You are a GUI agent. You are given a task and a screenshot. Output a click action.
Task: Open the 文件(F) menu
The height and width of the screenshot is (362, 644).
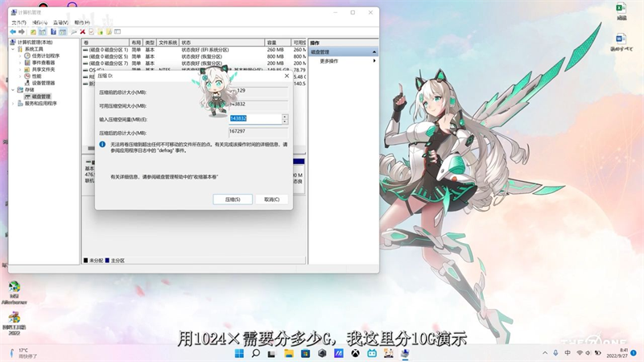point(19,23)
